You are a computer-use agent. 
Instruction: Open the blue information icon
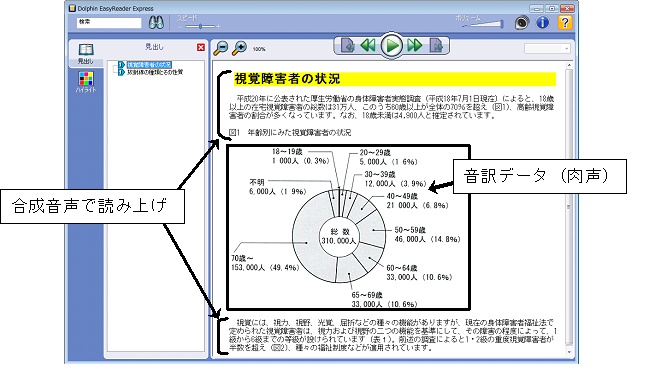[542, 22]
